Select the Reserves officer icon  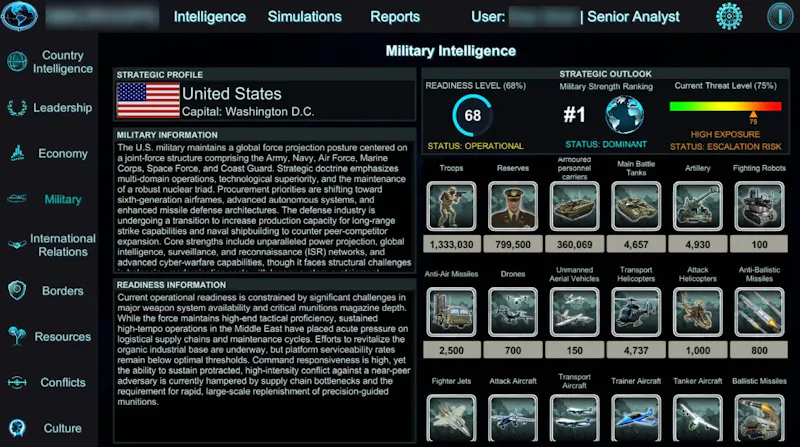513,206
